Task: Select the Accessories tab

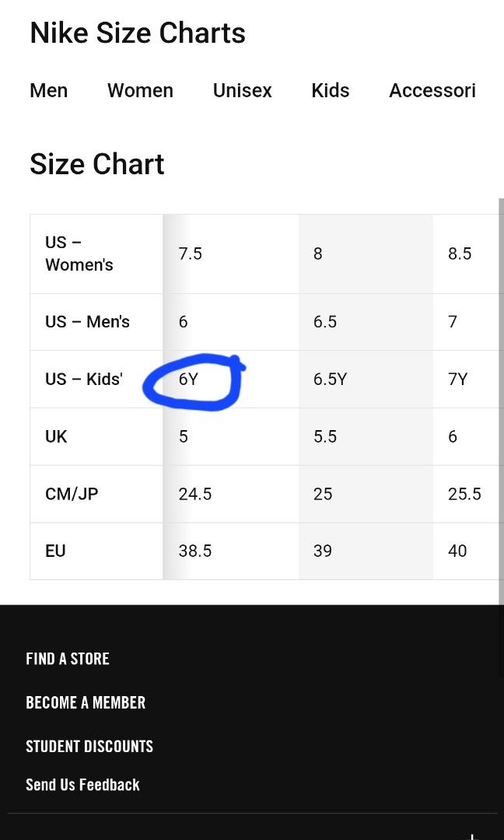Action: [x=432, y=90]
